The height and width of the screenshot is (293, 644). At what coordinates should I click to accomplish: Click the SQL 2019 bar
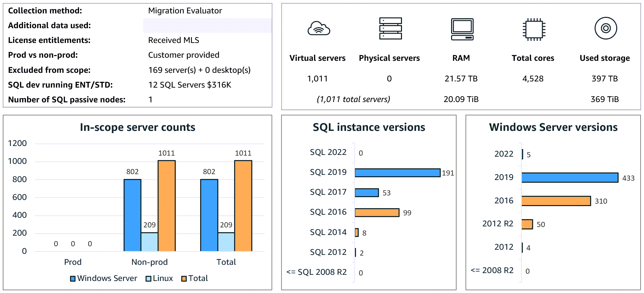point(397,173)
